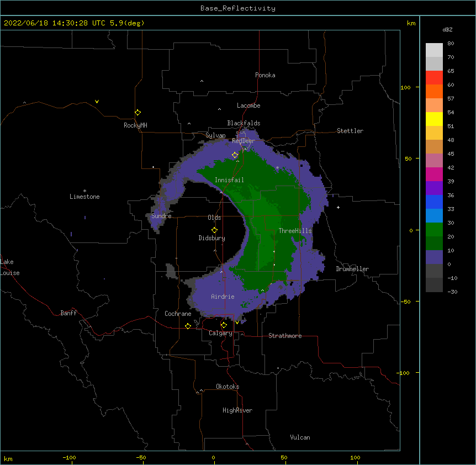Select the yellow 54 dBZ color swatch
The image size is (476, 465).
[x=434, y=119]
